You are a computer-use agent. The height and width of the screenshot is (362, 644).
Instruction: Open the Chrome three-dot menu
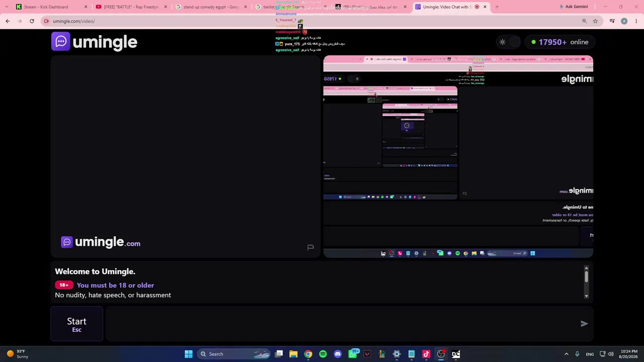(636, 21)
